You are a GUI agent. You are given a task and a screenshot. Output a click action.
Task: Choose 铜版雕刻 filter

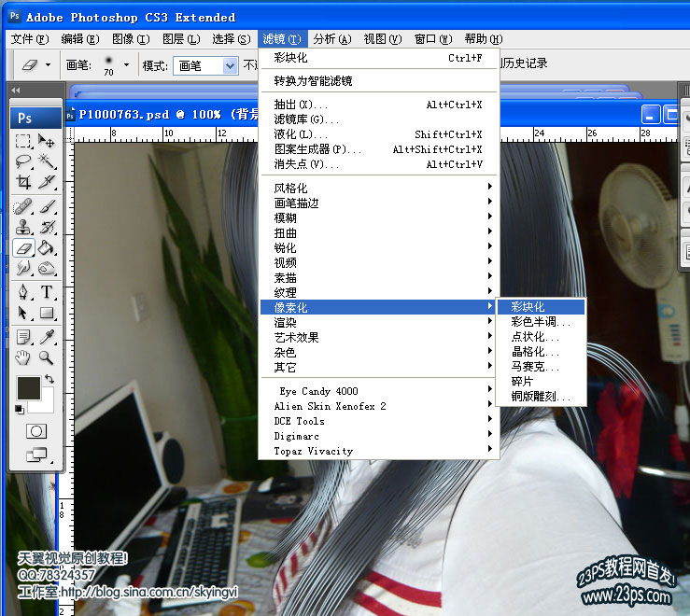pos(541,397)
